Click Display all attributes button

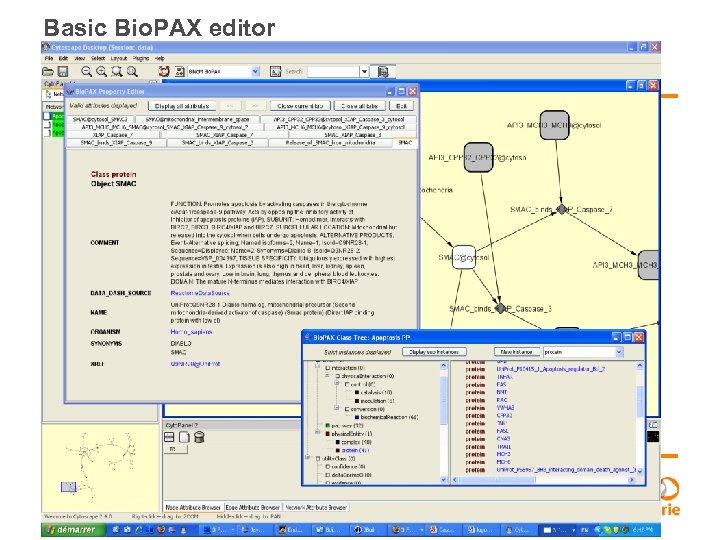(182, 106)
